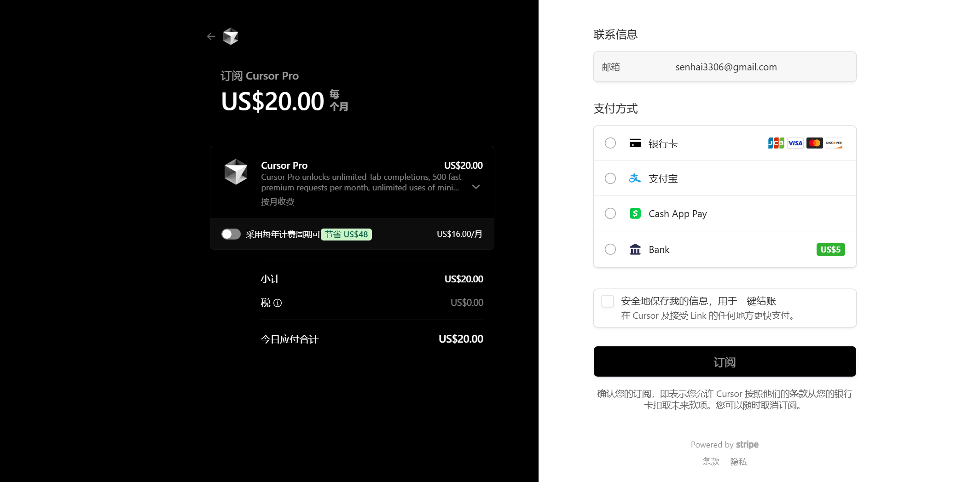980x482 pixels.
Task: Click the 订阅 Cursor Pro heading
Action: (260, 76)
